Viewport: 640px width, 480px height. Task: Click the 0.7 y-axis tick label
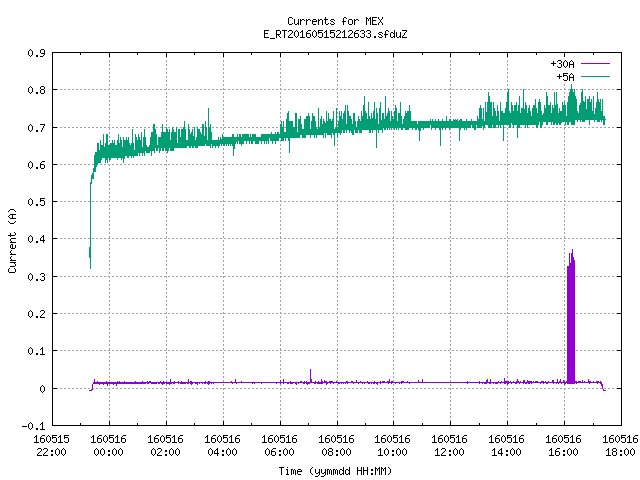[36, 128]
